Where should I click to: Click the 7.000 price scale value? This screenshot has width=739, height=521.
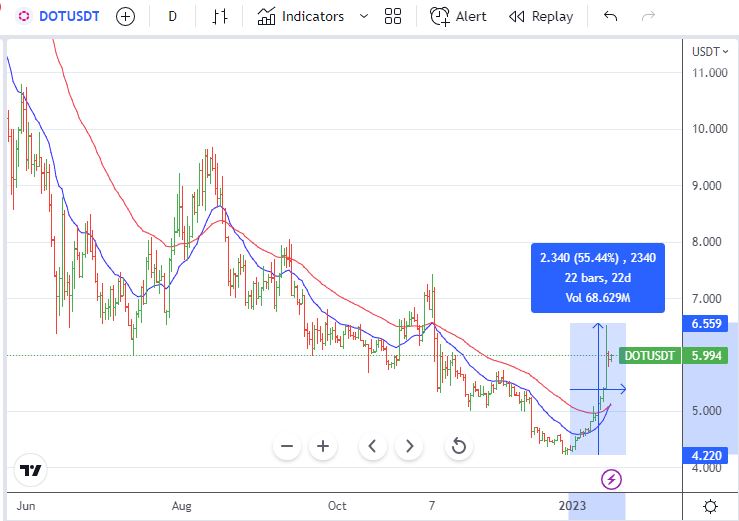(707, 298)
